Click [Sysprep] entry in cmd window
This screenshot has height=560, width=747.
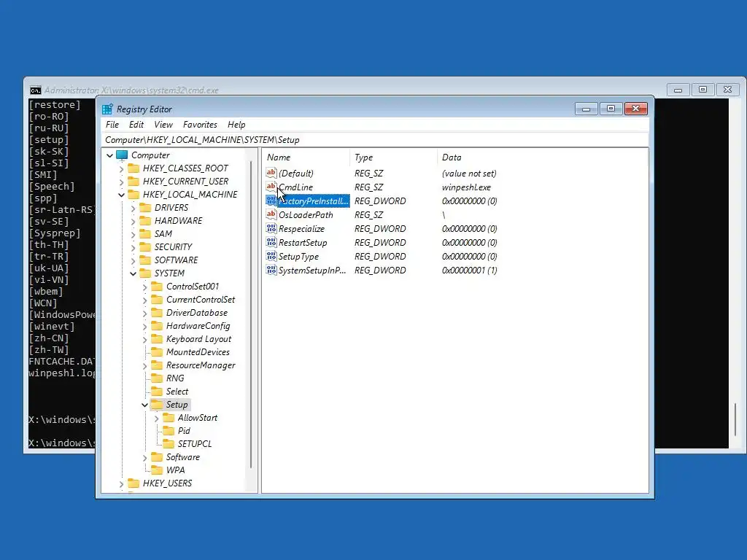(55, 233)
